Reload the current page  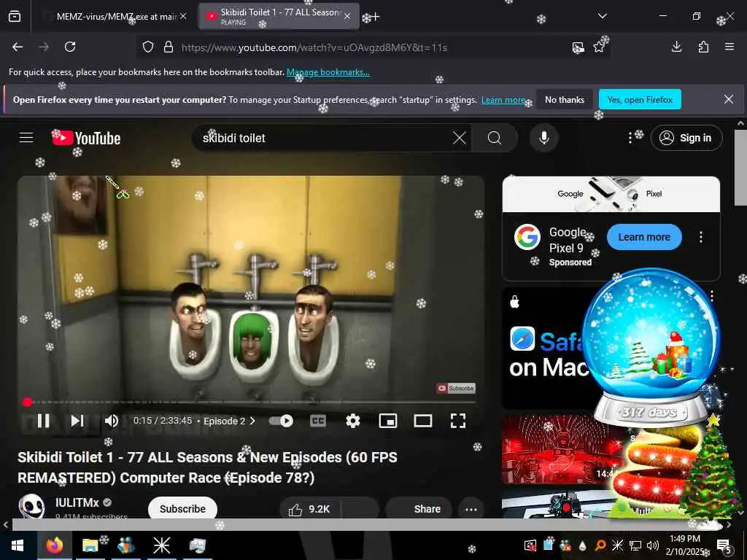tap(70, 47)
